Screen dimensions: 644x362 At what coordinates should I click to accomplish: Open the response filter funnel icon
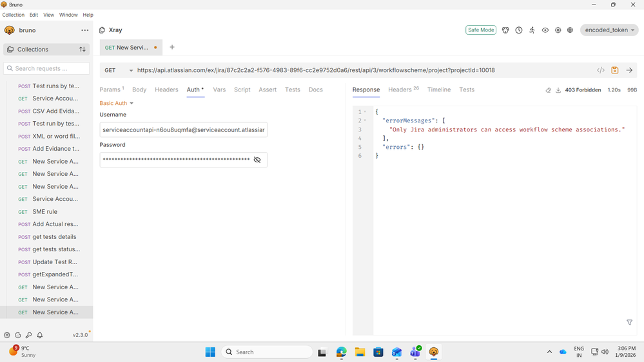pyautogui.click(x=629, y=323)
